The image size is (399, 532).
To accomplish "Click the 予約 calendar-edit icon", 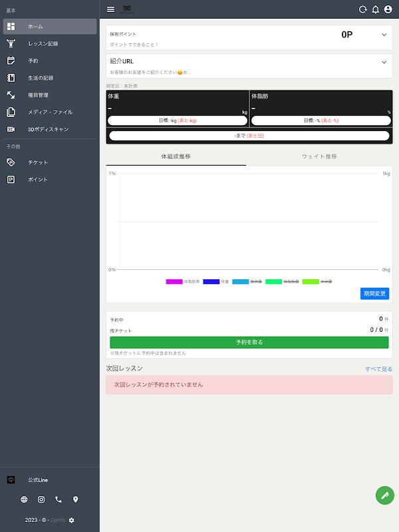I will coord(11,61).
